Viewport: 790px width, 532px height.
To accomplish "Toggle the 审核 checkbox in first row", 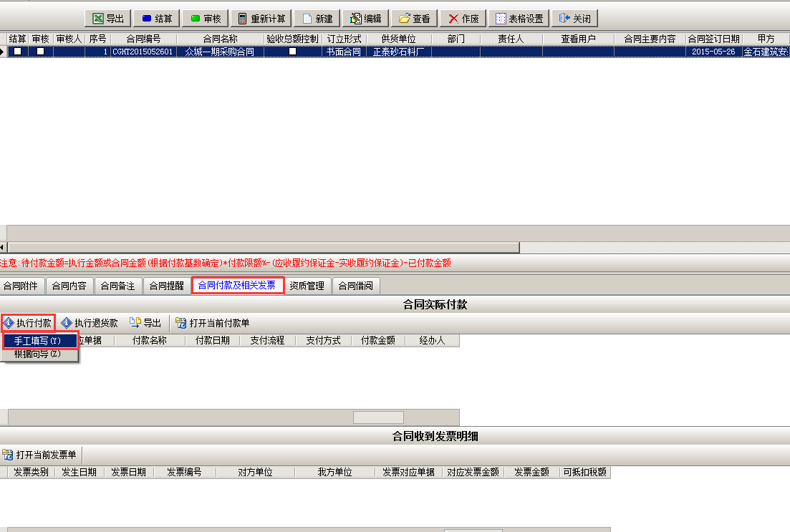I will (41, 52).
